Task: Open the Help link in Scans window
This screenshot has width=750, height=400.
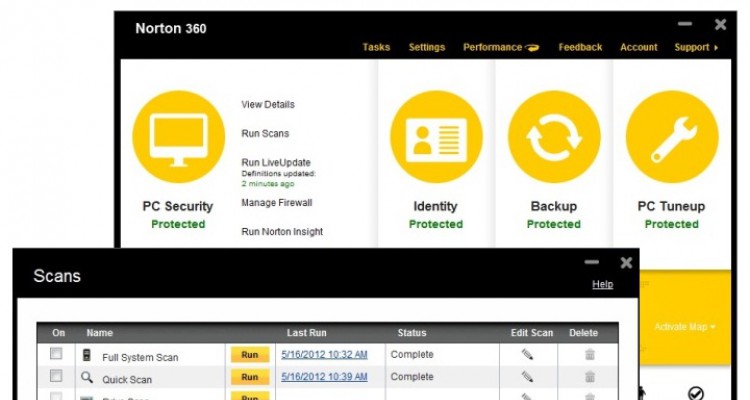Action: click(602, 284)
